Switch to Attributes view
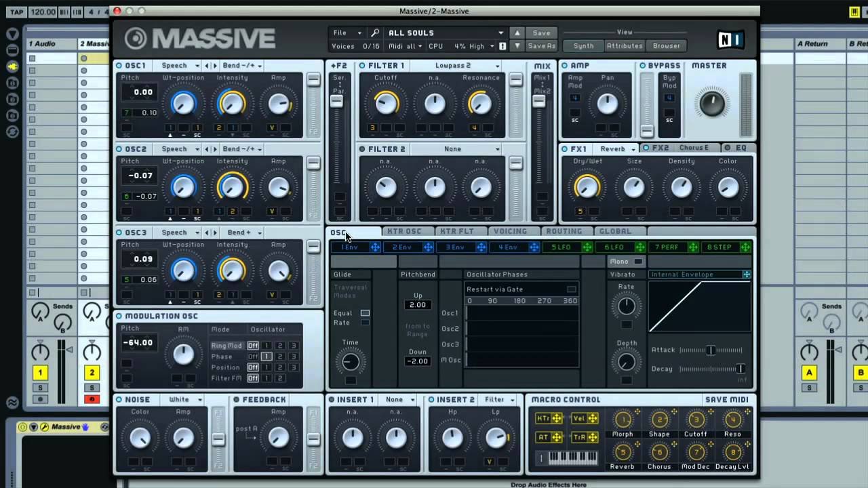The height and width of the screenshot is (488, 868). (625, 46)
